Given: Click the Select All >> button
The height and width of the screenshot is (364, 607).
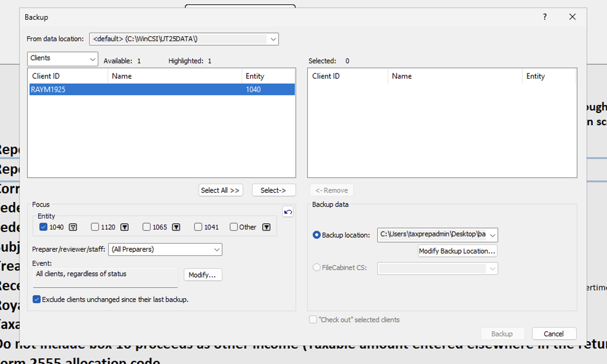Looking at the screenshot, I should pos(221,190).
